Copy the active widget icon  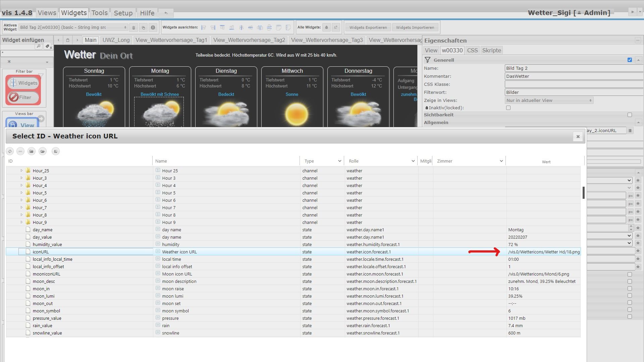pyautogui.click(x=143, y=27)
